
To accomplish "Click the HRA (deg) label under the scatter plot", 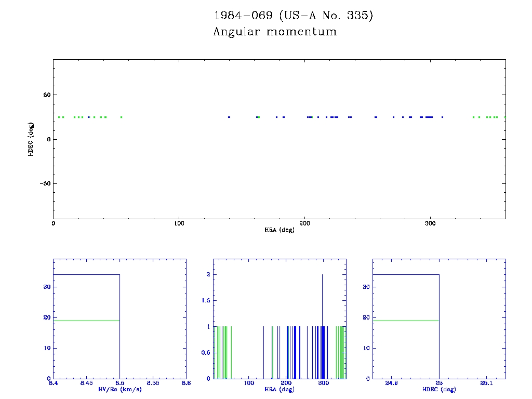I will pos(280,230).
